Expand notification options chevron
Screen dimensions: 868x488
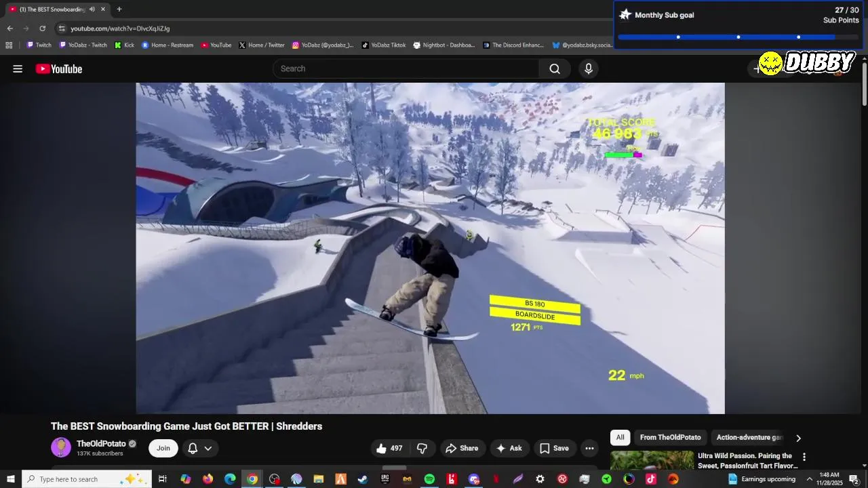[x=208, y=448]
